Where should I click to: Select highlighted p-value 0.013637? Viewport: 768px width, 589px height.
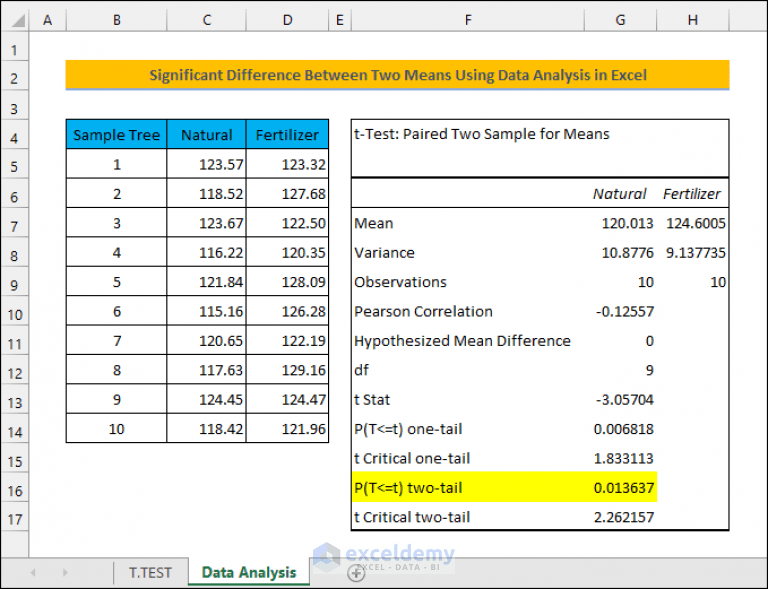click(x=620, y=487)
